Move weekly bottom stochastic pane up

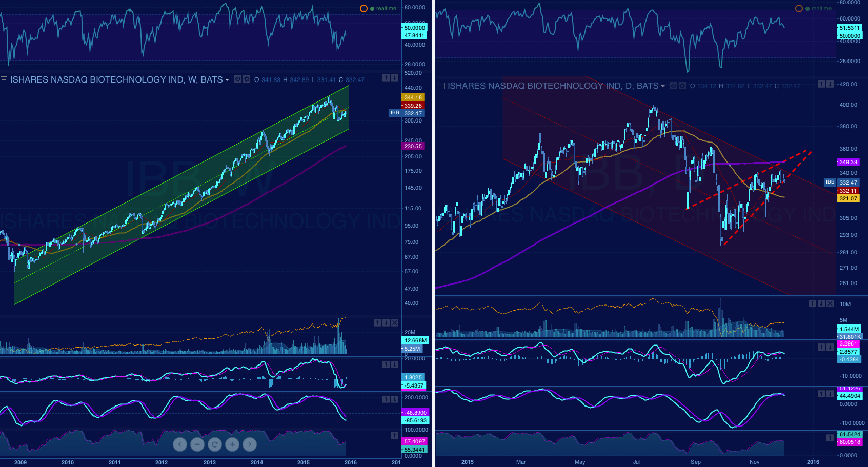coord(395,436)
